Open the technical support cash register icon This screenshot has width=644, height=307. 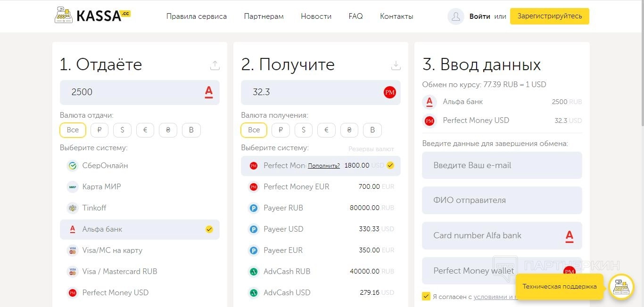point(621,287)
